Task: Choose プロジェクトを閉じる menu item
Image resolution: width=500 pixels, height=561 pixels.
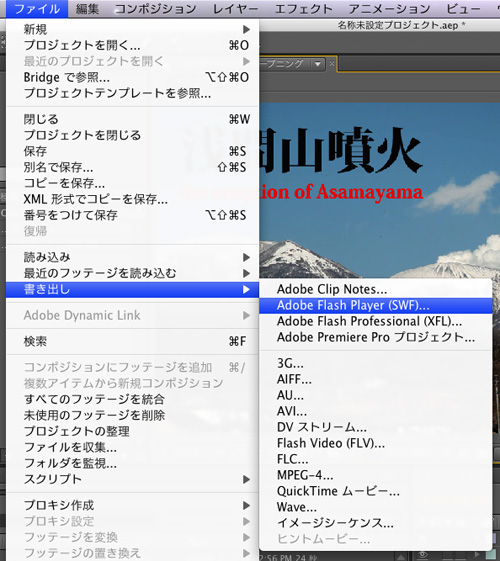Action: pos(132,135)
